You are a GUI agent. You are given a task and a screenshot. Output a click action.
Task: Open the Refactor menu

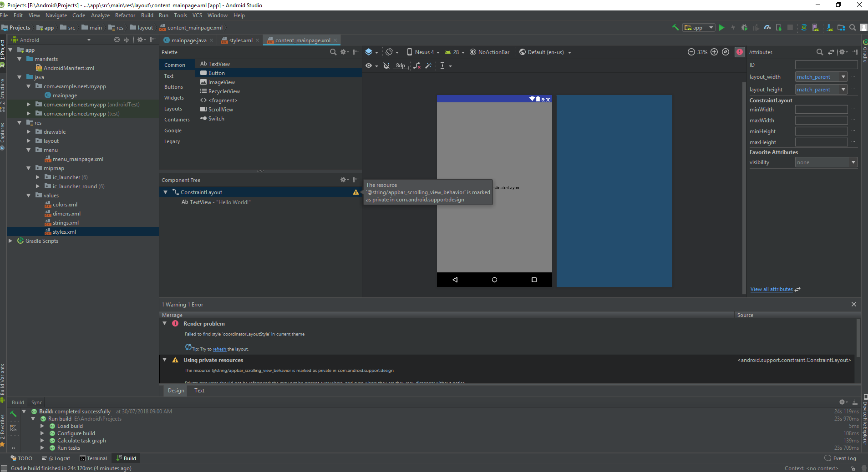pos(125,15)
